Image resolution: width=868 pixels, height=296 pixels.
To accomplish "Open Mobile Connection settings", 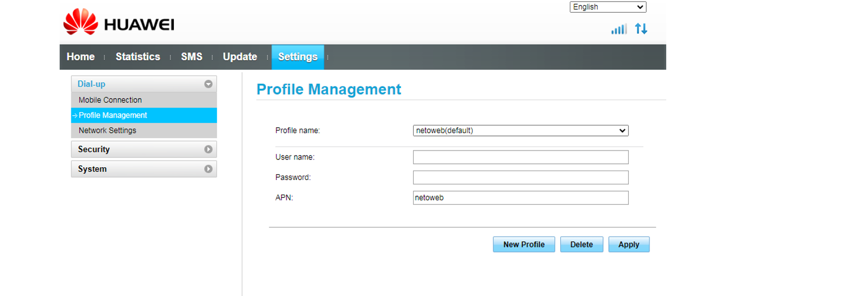I will pos(110,100).
